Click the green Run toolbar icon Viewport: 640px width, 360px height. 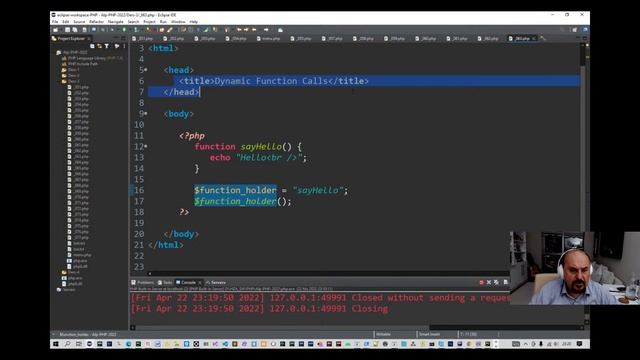point(124,30)
